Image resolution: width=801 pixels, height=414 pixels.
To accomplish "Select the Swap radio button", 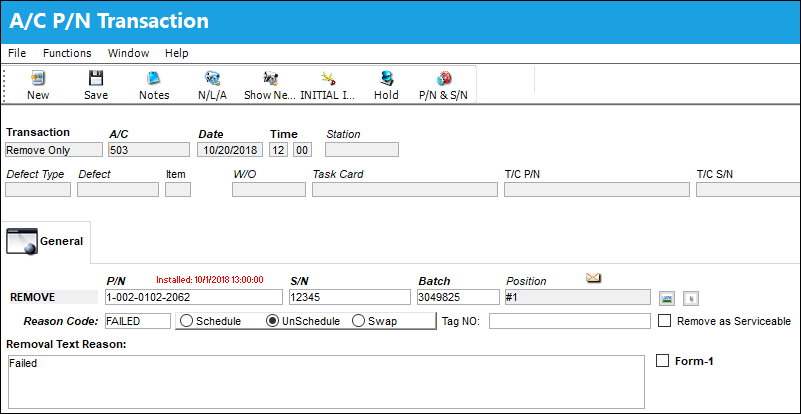I will point(359,321).
